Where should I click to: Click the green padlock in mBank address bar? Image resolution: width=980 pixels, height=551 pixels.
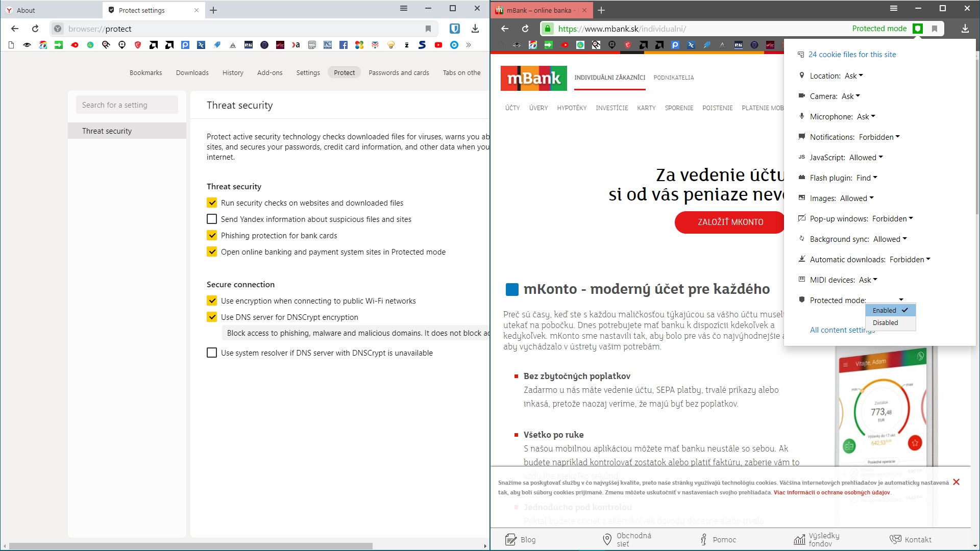(x=547, y=29)
